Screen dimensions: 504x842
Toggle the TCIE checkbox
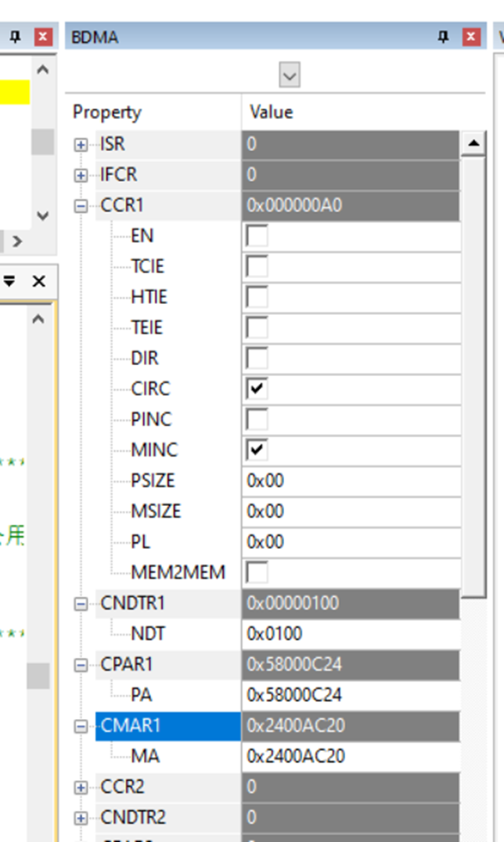257,266
